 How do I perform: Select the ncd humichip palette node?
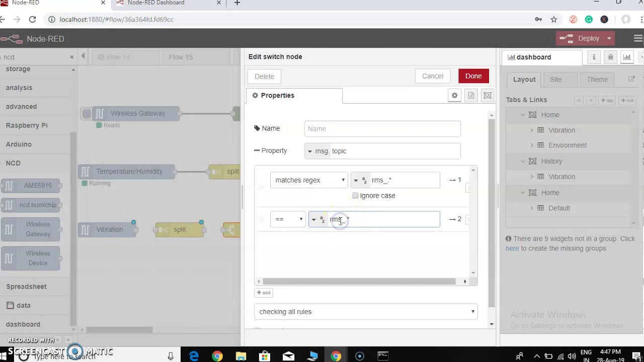(x=31, y=205)
